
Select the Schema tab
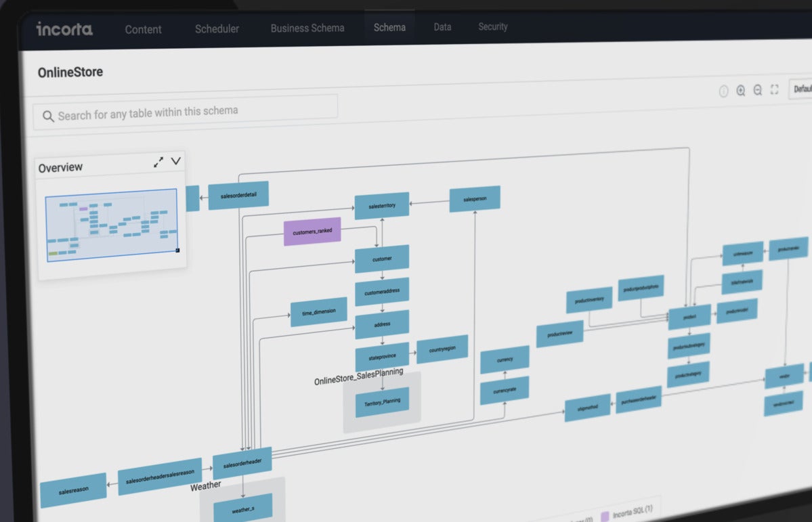[389, 28]
